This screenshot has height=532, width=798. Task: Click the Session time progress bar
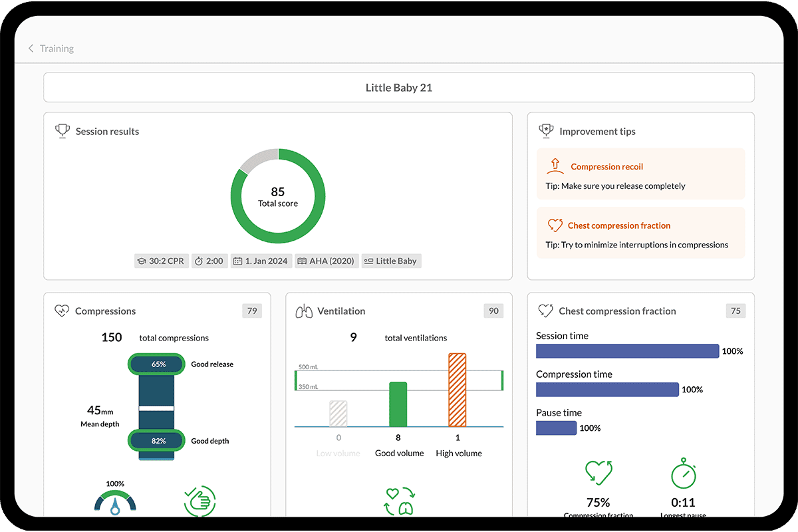point(627,351)
